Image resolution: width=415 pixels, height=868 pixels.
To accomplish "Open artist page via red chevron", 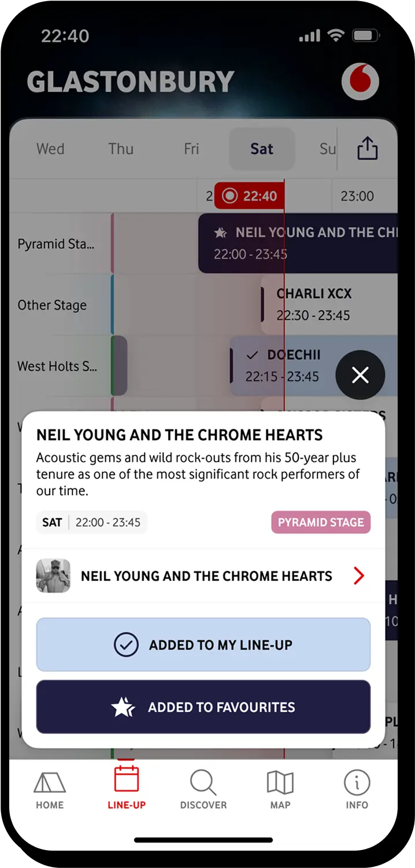I will pos(359,576).
